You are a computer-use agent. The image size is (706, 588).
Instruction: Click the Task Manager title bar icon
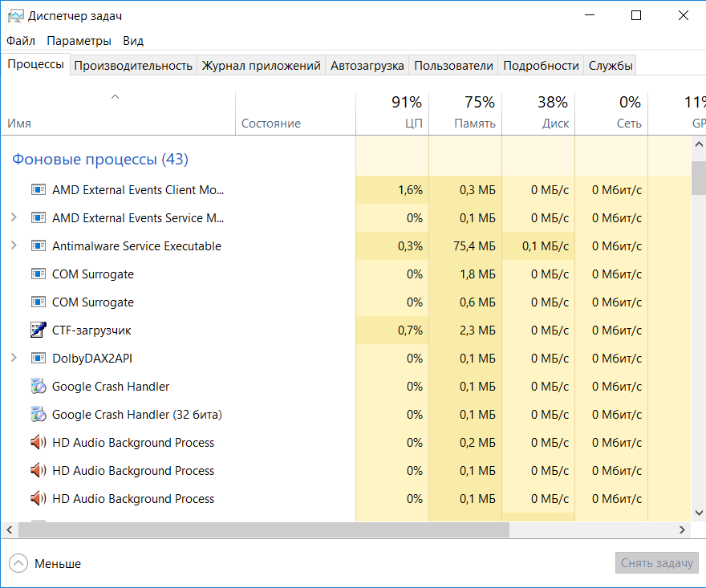pyautogui.click(x=15, y=16)
